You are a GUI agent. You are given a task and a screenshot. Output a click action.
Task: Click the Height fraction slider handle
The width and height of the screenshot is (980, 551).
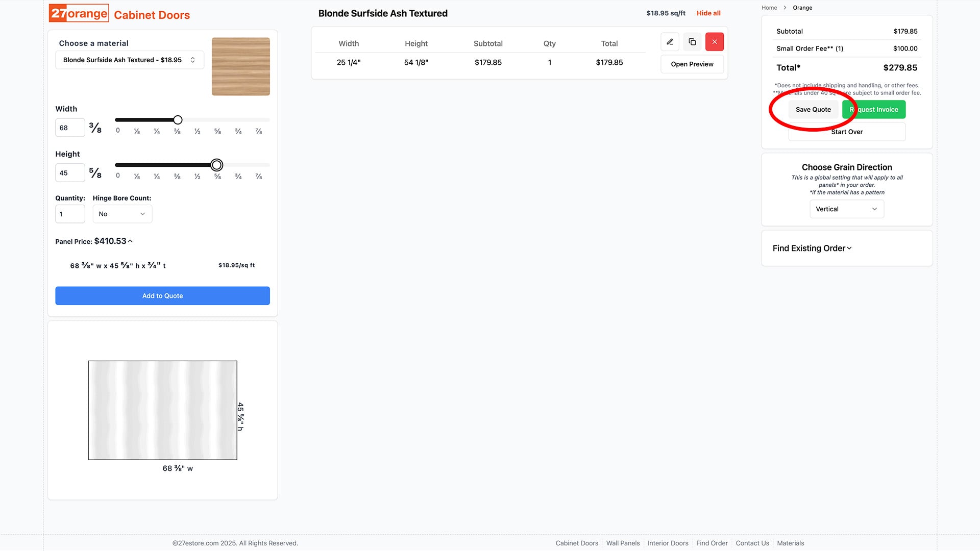216,165
